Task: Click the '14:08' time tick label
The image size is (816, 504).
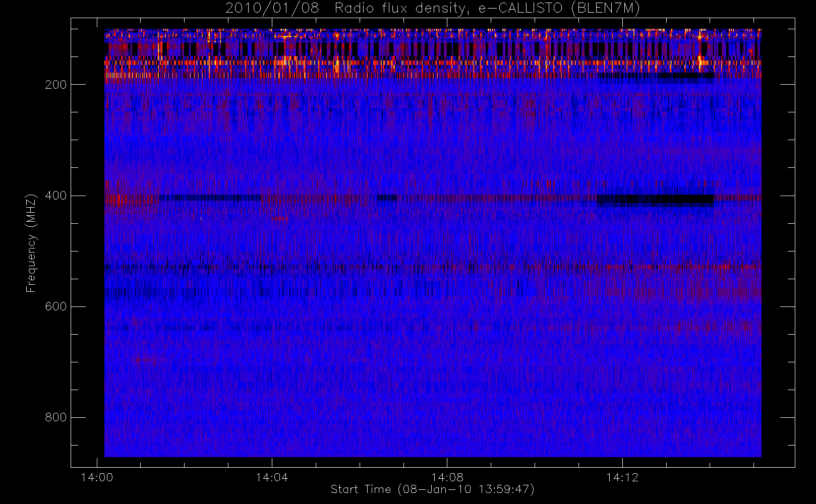Action: [447, 477]
